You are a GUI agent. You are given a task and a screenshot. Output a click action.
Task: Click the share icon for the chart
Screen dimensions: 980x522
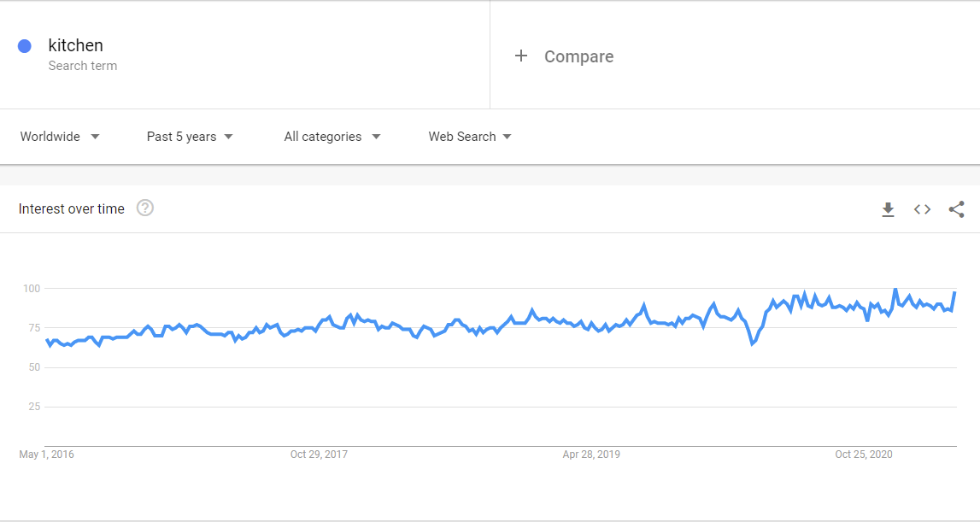tap(957, 209)
